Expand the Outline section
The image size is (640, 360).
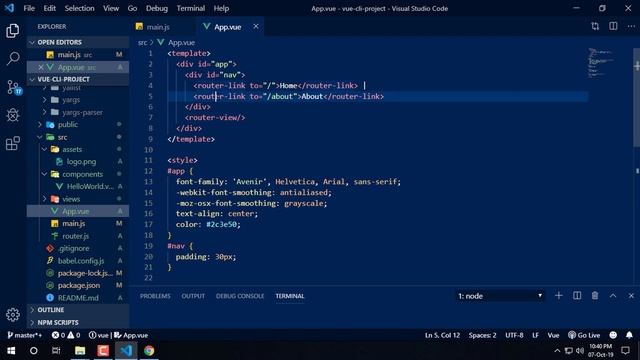coord(78,310)
